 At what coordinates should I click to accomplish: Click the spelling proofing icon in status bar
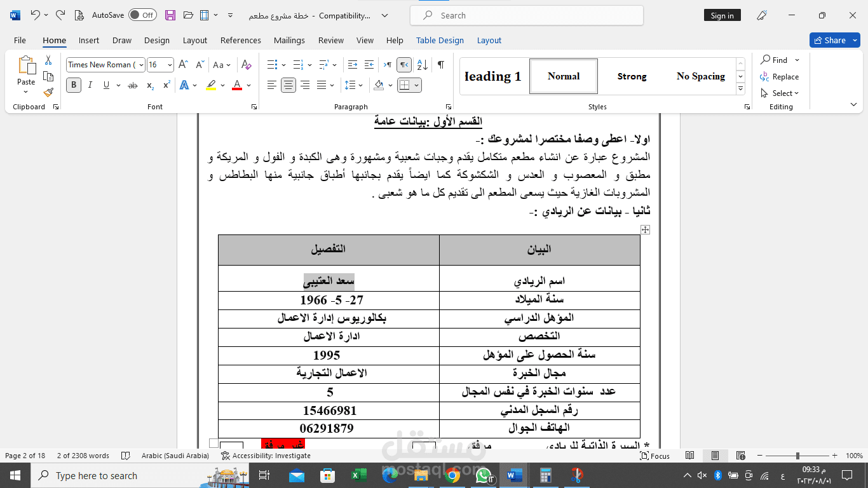[126, 456]
